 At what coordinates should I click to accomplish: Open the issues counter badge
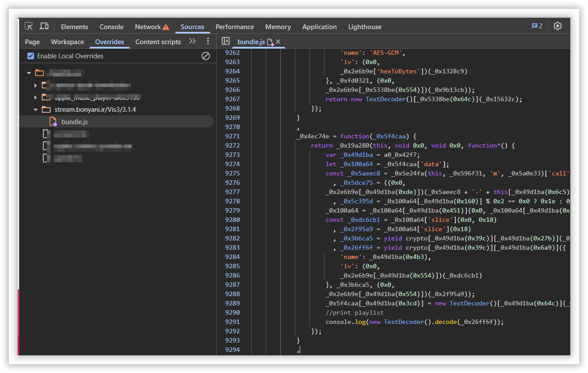click(x=537, y=26)
